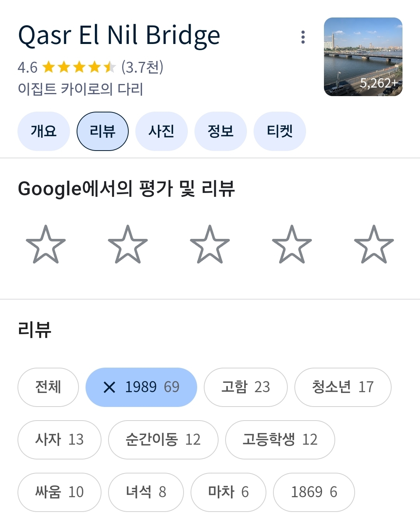The width and height of the screenshot is (420, 519).
Task: Rate one star on Google reviews
Action: coord(46,244)
